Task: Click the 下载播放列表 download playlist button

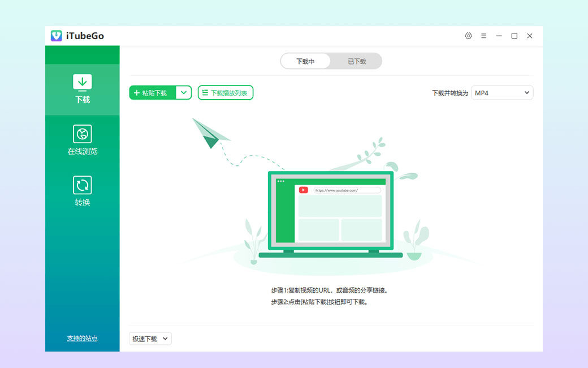Action: tap(226, 93)
